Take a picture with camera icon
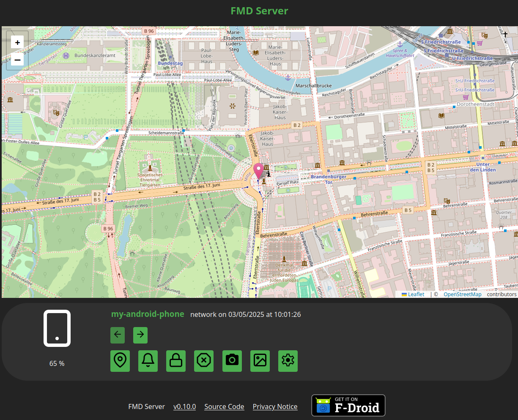 click(x=232, y=361)
